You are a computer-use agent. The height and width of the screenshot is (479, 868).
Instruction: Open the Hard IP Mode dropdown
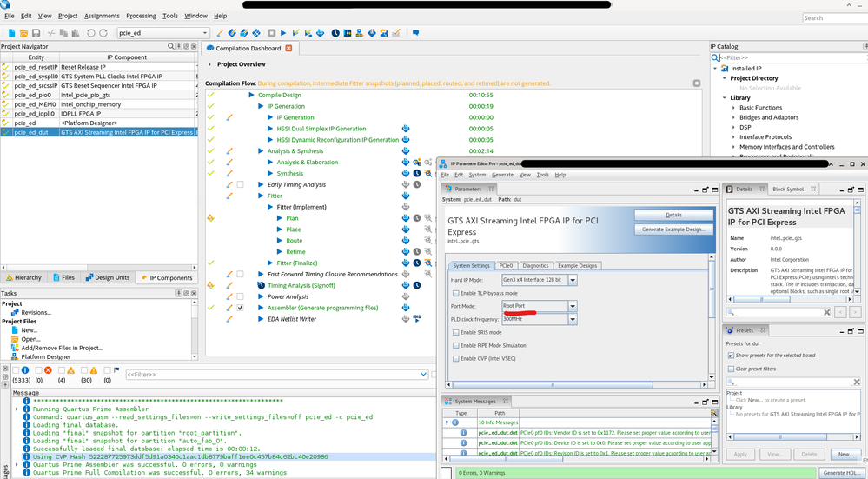pos(573,280)
